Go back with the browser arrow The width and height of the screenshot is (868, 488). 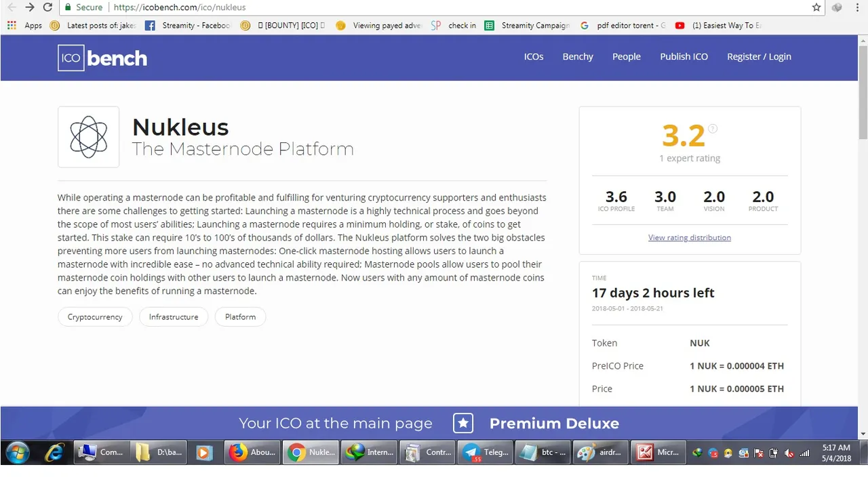point(12,7)
